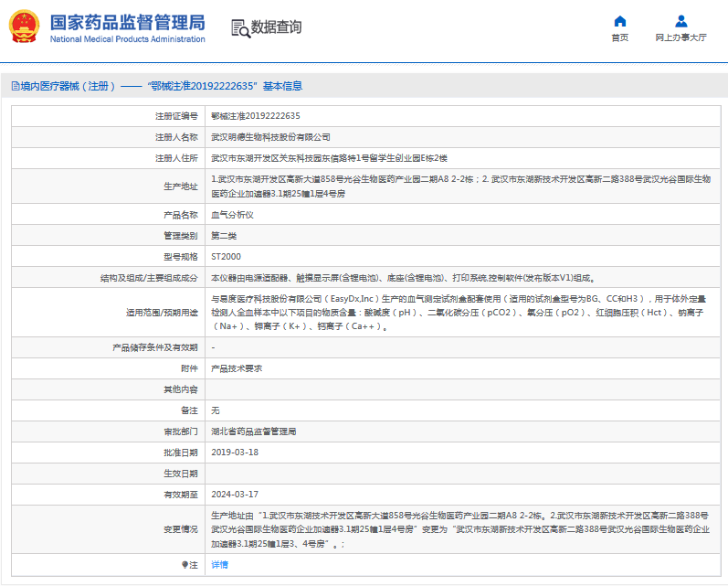Click the 网上办事大厅 text label
This screenshot has height=586, width=728.
point(681,37)
